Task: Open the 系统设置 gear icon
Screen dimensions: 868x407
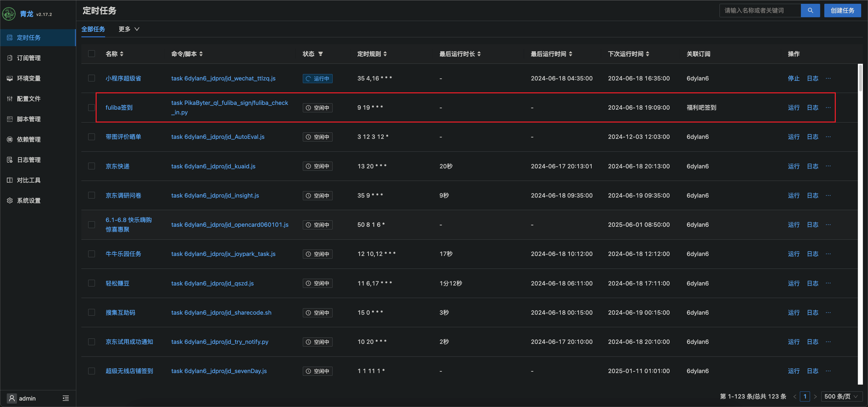Action: pyautogui.click(x=10, y=201)
